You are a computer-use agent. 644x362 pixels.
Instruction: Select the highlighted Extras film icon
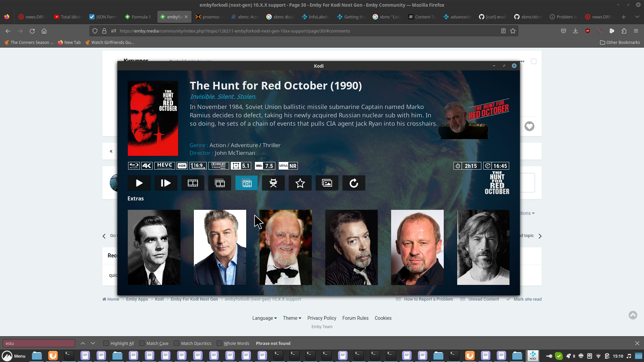[247, 183]
